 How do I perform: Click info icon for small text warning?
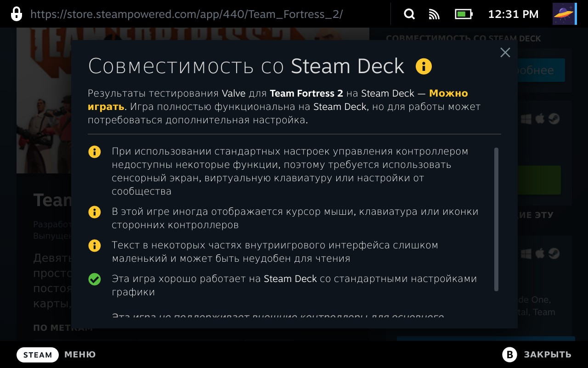tap(94, 246)
